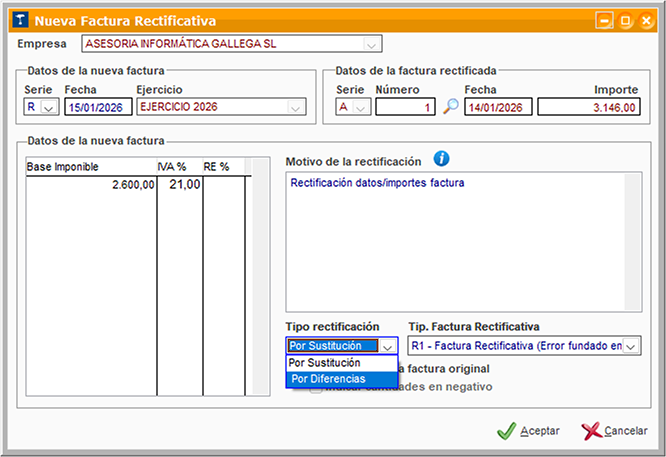Click the IVA % column header
Viewport: 666px width, 457px height.
pyautogui.click(x=180, y=167)
